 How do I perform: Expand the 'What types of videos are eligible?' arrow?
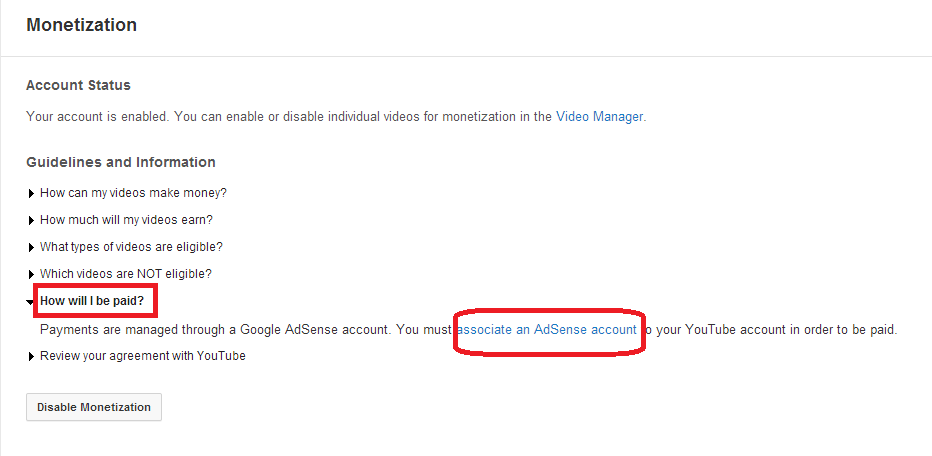point(32,247)
